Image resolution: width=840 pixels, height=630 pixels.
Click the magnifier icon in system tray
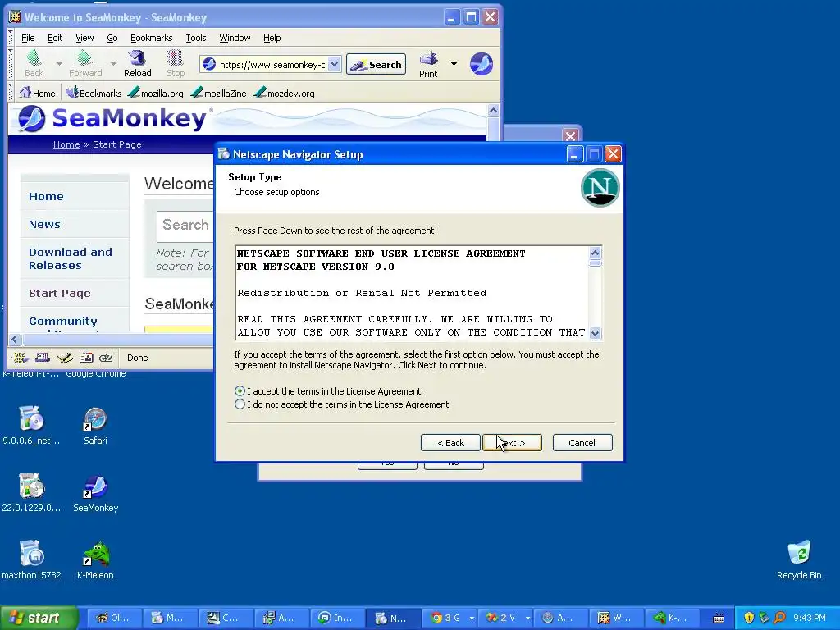click(x=779, y=618)
